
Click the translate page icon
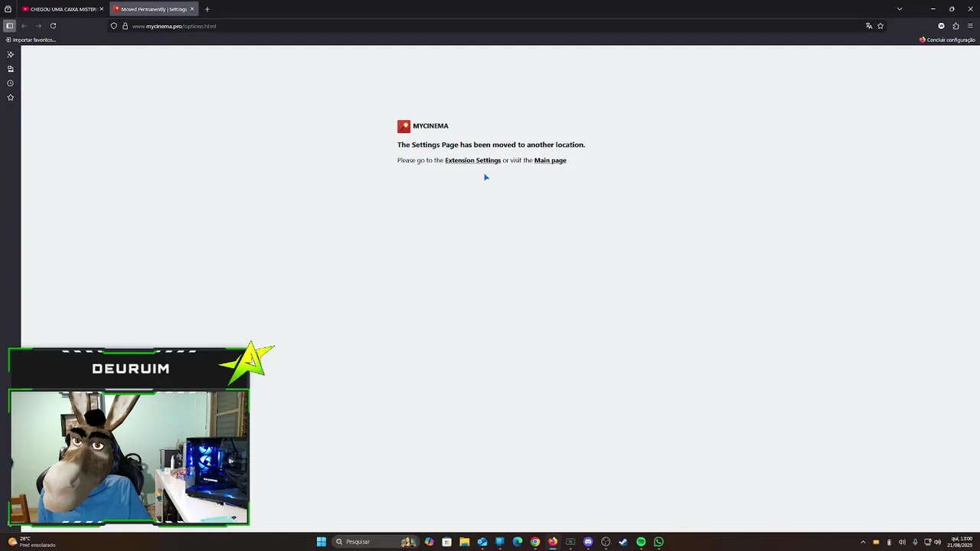869,26
